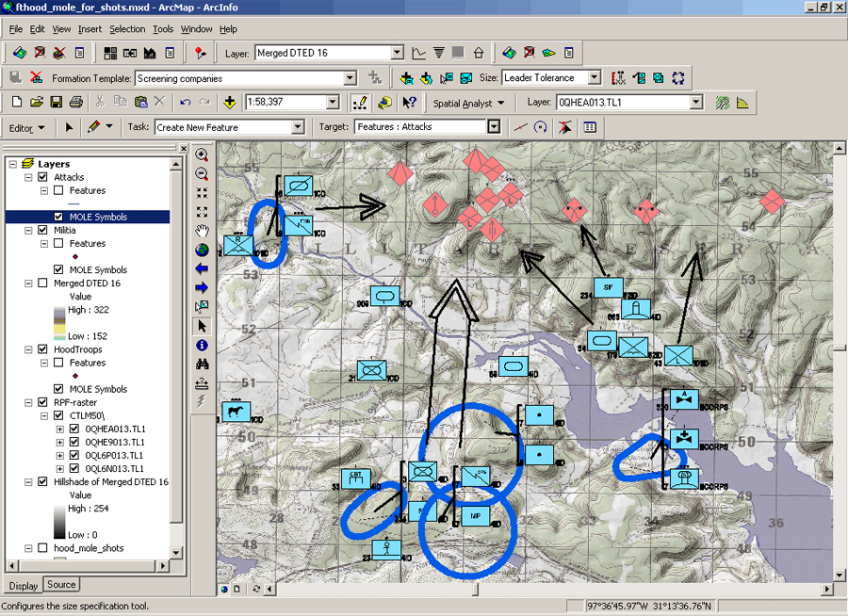Viewport: 848px width, 616px height.
Task: Close the table of contents panel
Action: coord(184,148)
